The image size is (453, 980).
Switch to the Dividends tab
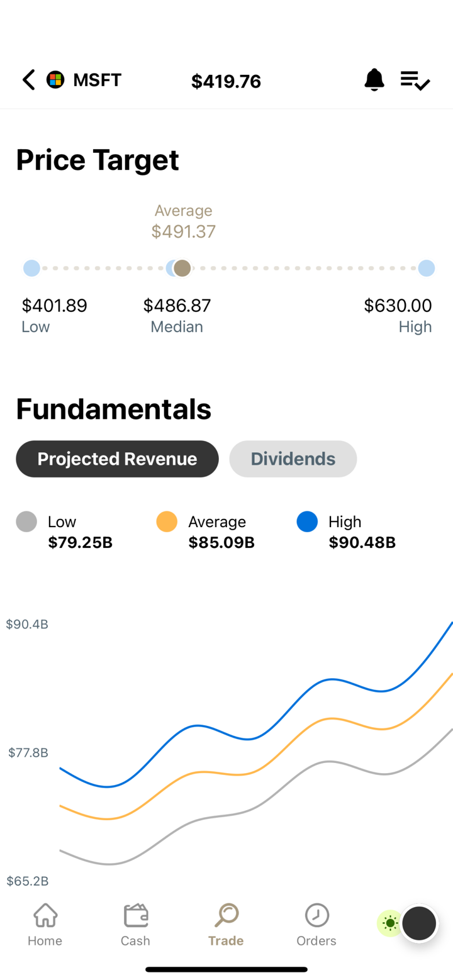click(293, 459)
